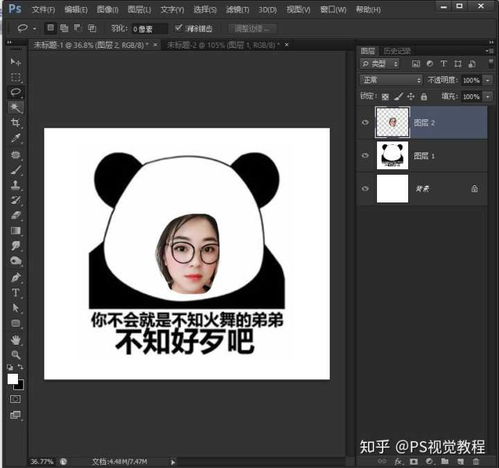The height and width of the screenshot is (468, 499).
Task: Select the Eyedropper tool
Action: click(x=15, y=138)
